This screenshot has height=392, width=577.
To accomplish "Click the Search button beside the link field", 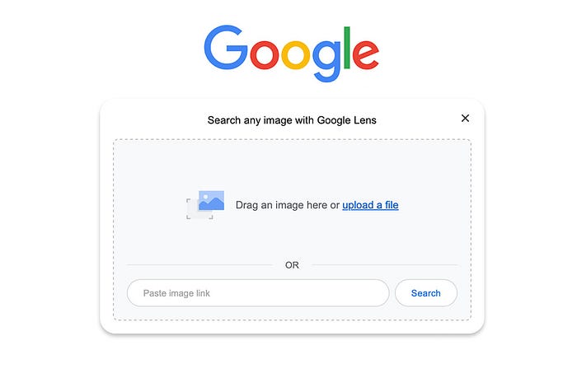I will [426, 293].
